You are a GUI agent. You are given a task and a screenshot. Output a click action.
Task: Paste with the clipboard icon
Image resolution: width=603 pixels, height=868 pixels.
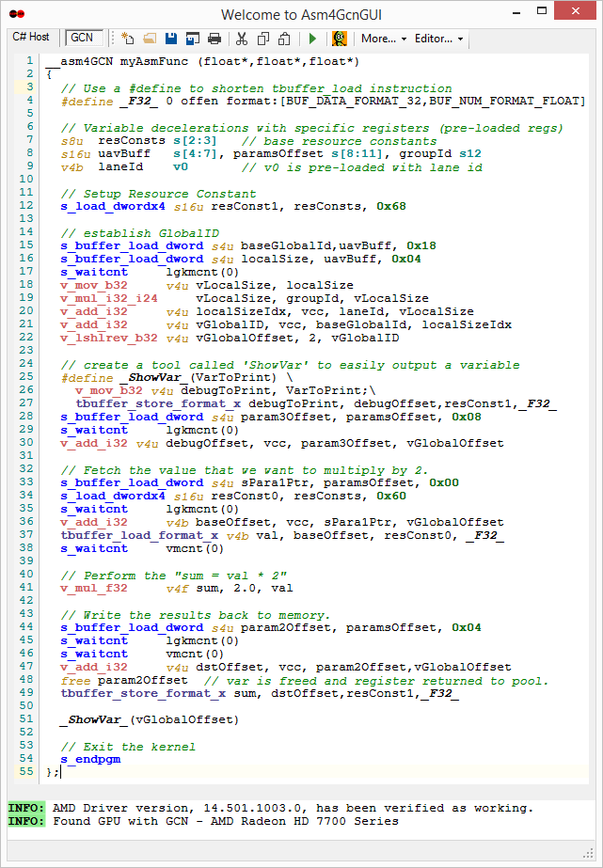click(x=285, y=39)
